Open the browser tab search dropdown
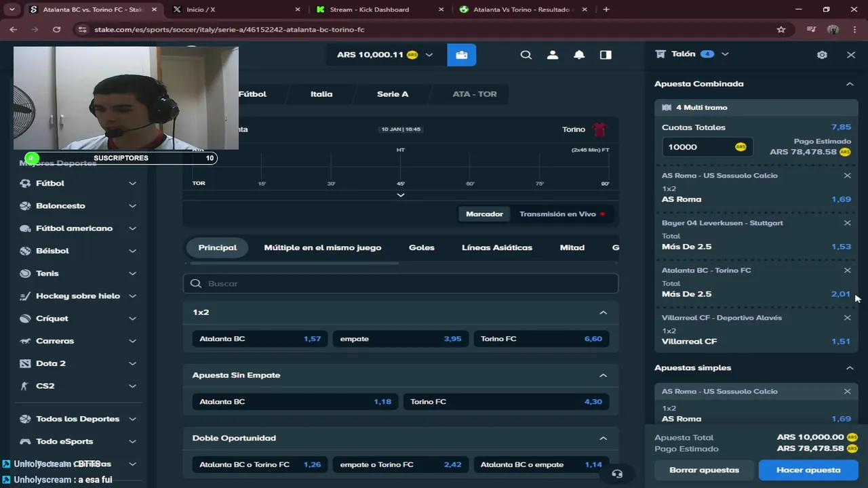Viewport: 868px width, 488px height. pyautogui.click(x=12, y=9)
